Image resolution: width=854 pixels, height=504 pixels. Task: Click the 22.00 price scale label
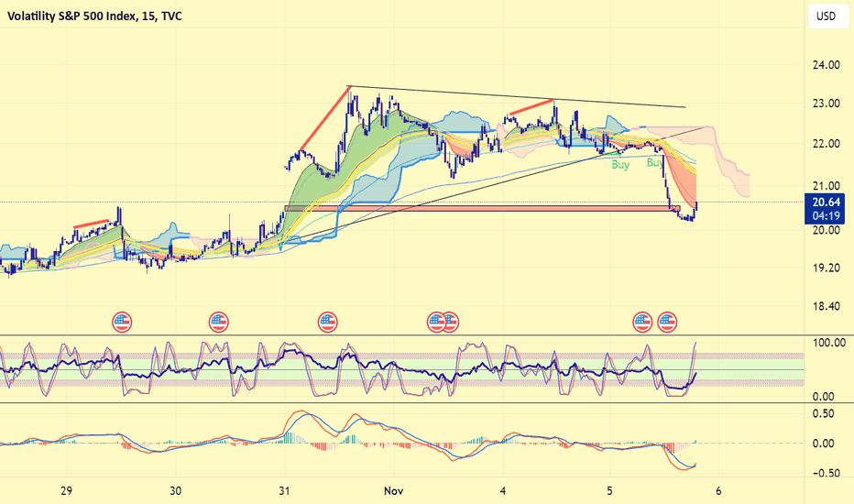click(826, 144)
